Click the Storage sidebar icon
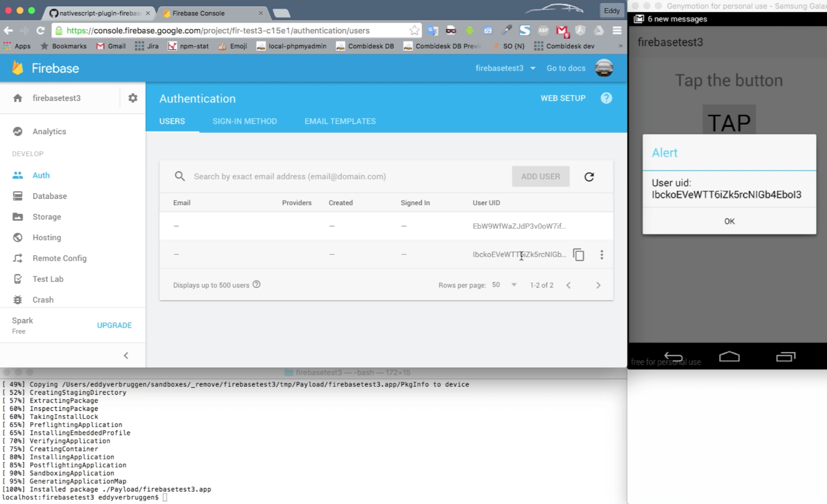Image resolution: width=827 pixels, height=504 pixels. click(16, 217)
